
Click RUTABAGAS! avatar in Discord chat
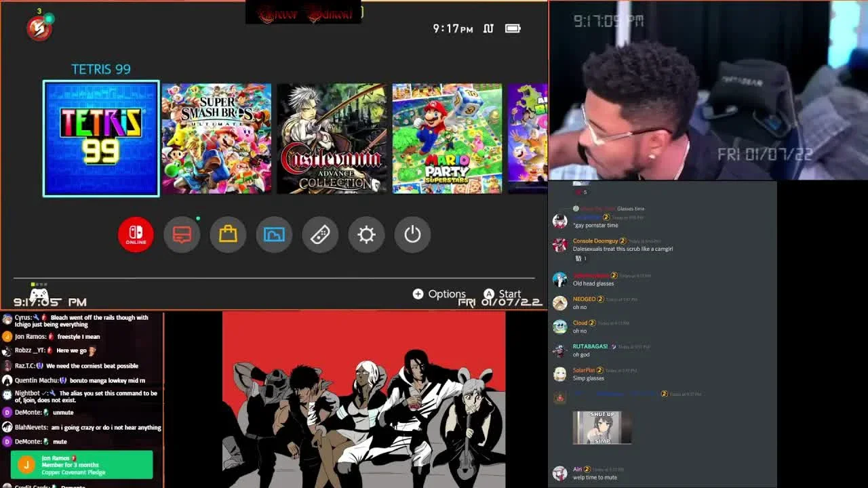coord(560,350)
